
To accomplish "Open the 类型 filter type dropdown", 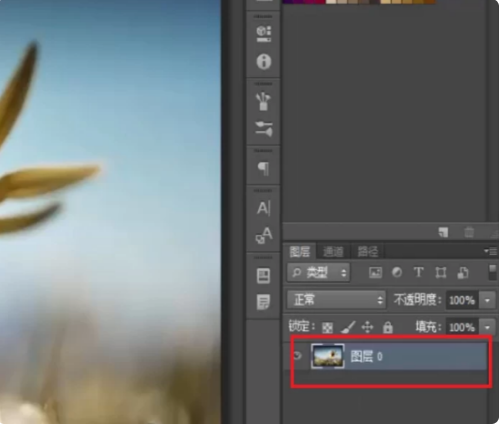I will (x=319, y=273).
